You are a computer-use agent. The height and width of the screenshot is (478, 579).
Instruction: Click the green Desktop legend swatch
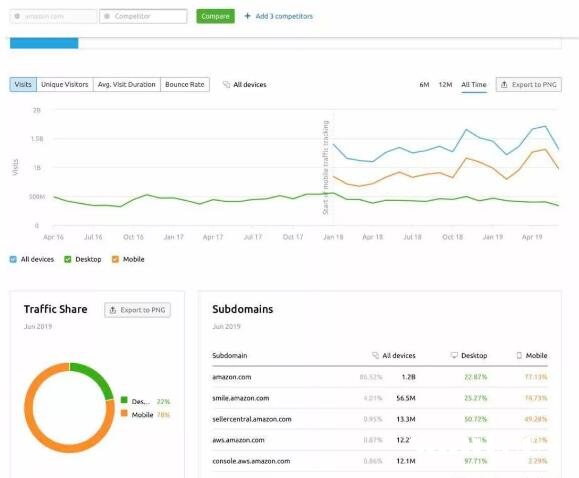click(x=124, y=400)
